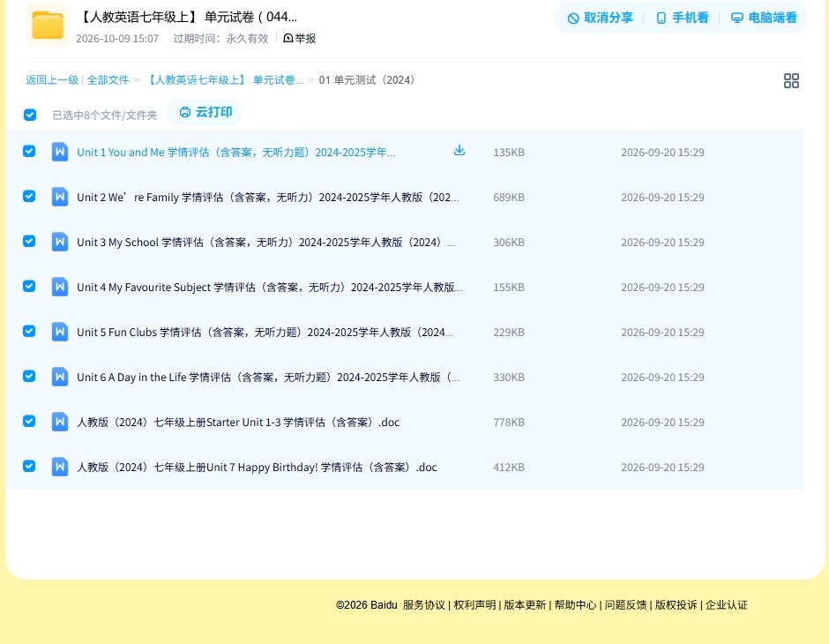Click Word icon of Unit 2 We're Family
The image size is (829, 644).
(60, 197)
